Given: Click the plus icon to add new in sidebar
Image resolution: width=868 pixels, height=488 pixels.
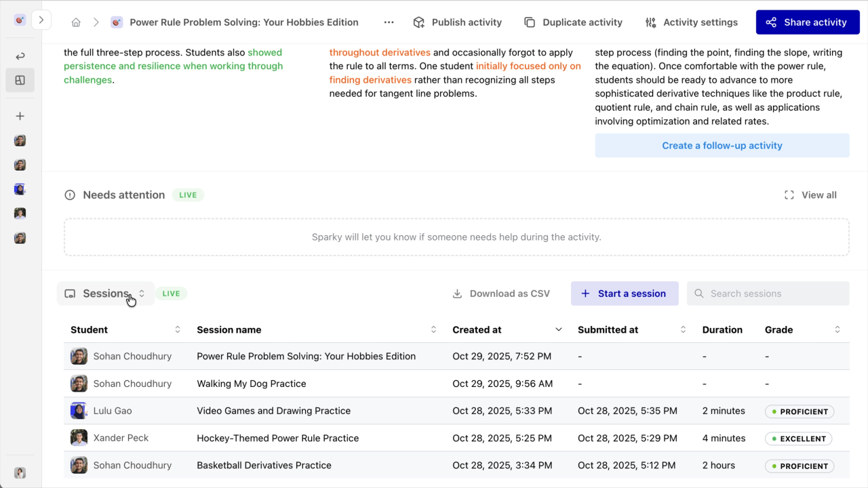Looking at the screenshot, I should (20, 116).
